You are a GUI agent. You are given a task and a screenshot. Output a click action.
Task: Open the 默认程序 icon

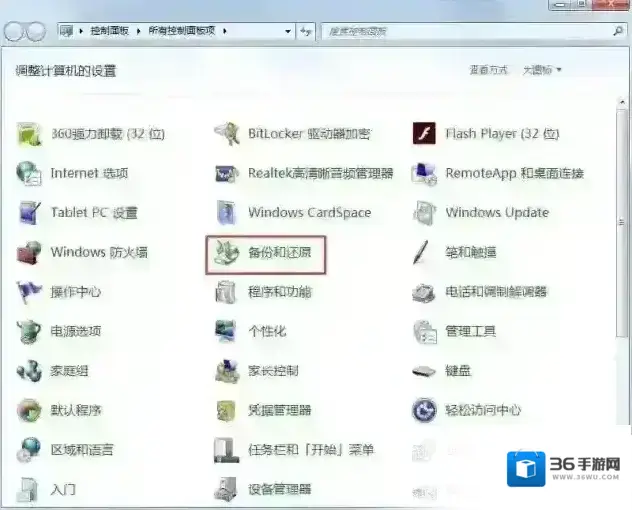point(29,410)
